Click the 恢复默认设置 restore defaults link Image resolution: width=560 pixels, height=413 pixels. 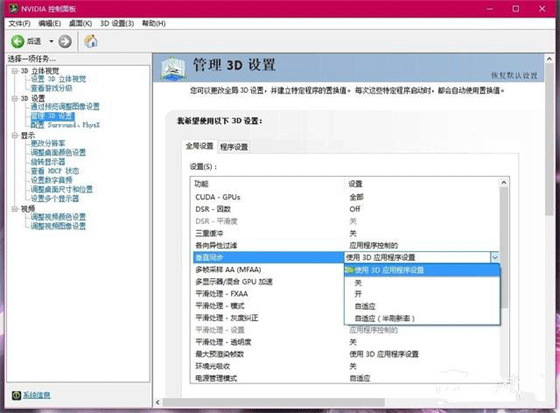click(x=514, y=75)
